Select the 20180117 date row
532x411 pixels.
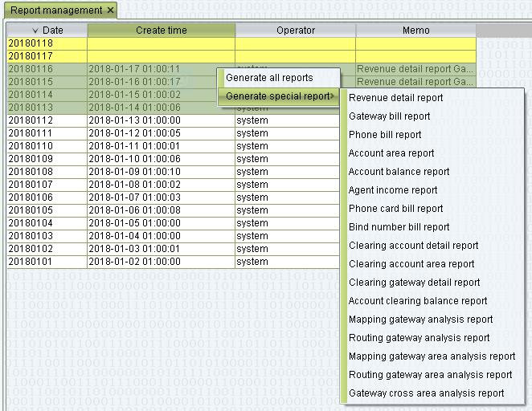(x=242, y=56)
